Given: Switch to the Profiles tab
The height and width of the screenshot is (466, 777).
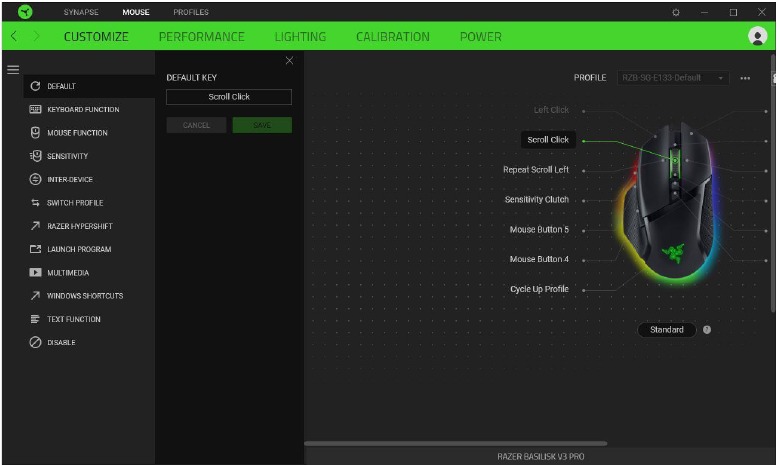Looking at the screenshot, I should (x=191, y=12).
